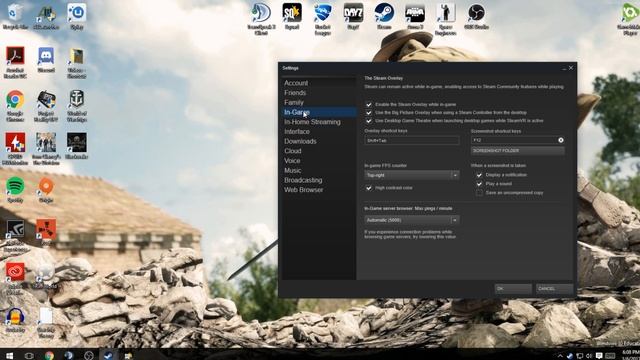Open Rocket League desktop shortcut

click(x=322, y=18)
